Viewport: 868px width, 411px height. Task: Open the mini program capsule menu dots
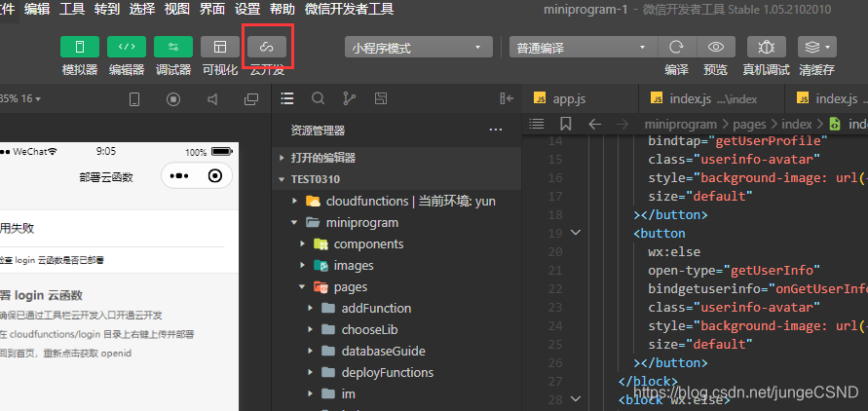coord(179,176)
